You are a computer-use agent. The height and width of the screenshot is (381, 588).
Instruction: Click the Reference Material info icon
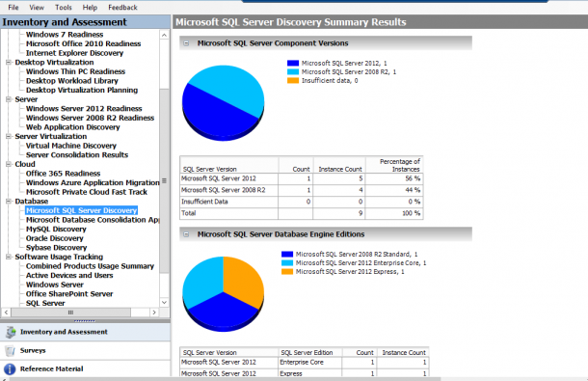pos(10,369)
